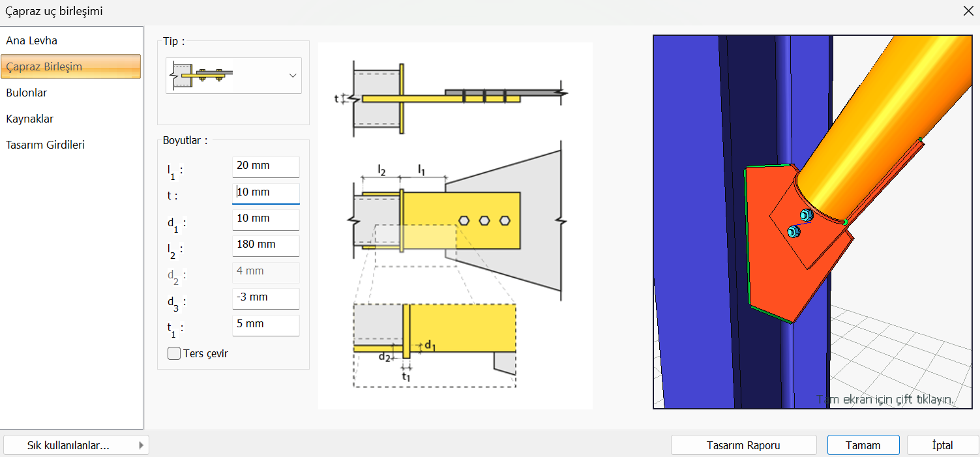Screen dimensions: 980x457
Task: Select Çapraz Birleşim in sidebar
Action: coord(44,66)
